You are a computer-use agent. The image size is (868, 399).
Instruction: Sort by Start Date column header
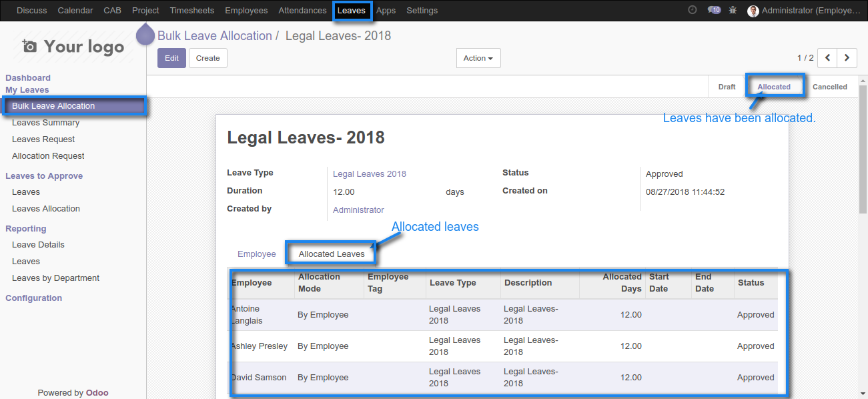[x=668, y=283]
